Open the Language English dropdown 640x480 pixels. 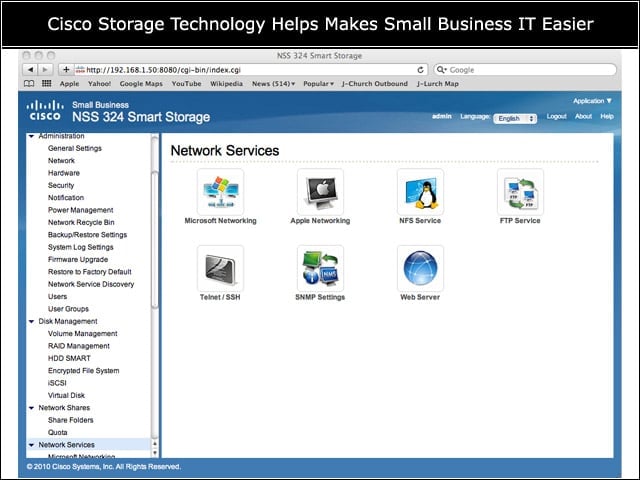click(x=515, y=118)
